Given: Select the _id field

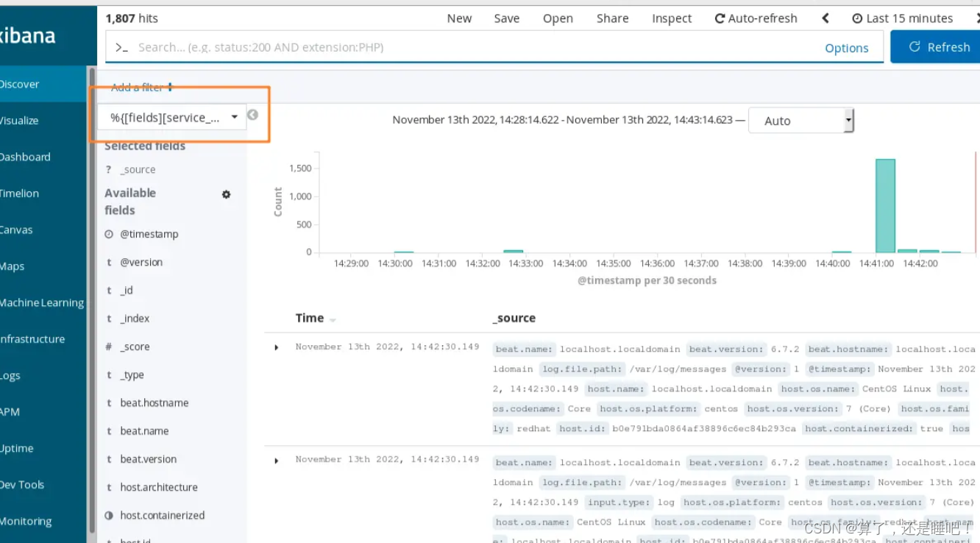Looking at the screenshot, I should (127, 290).
